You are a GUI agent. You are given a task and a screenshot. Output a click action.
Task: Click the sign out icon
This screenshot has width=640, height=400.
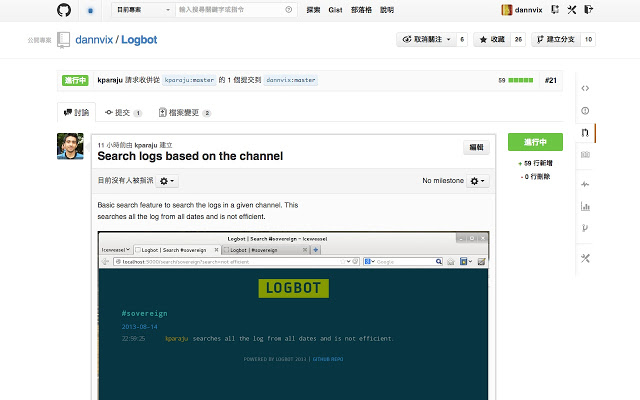[x=588, y=9]
